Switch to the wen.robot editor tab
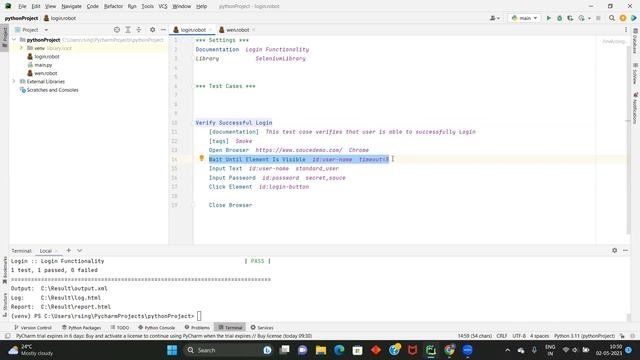This screenshot has height=360, width=640. coord(238,30)
